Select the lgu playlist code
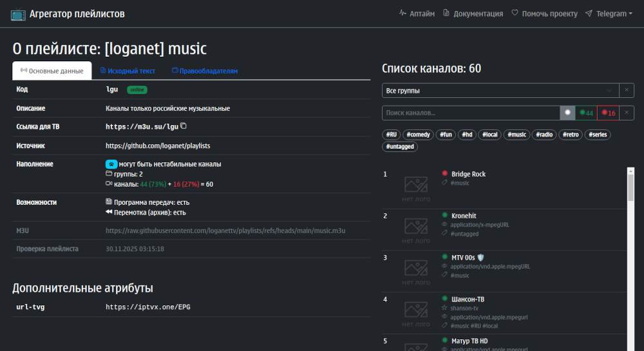Image resolution: width=644 pixels, height=351 pixels. pos(111,89)
